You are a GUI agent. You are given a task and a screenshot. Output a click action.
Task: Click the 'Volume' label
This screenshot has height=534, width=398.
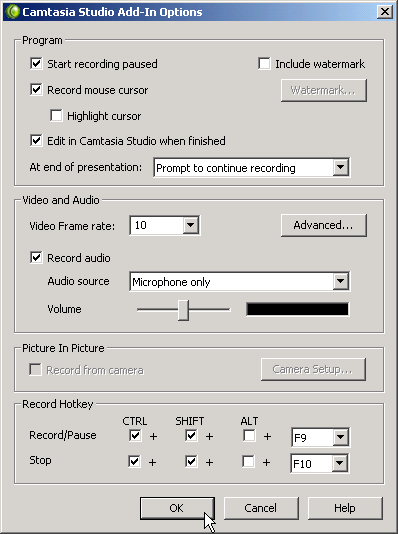64,309
